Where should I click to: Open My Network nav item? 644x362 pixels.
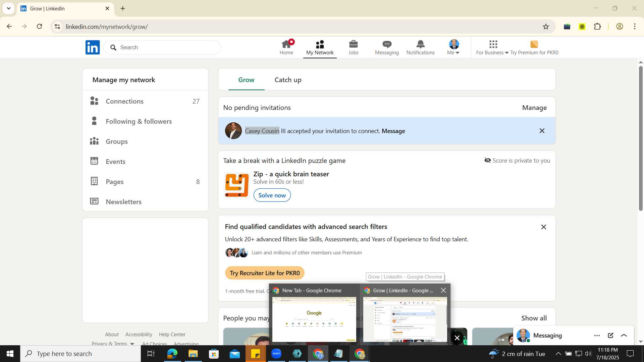coord(320,47)
